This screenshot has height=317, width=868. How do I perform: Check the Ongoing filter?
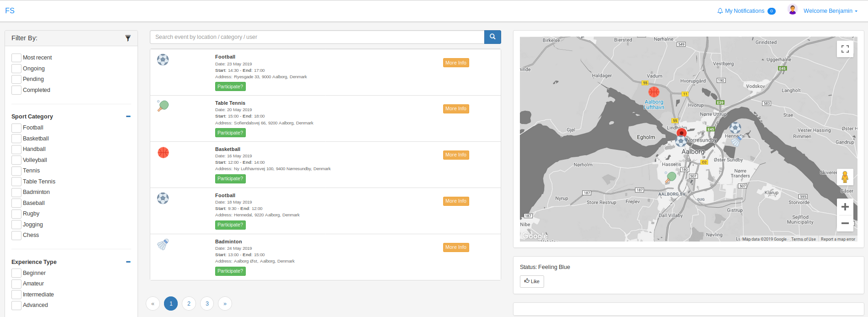tap(16, 69)
